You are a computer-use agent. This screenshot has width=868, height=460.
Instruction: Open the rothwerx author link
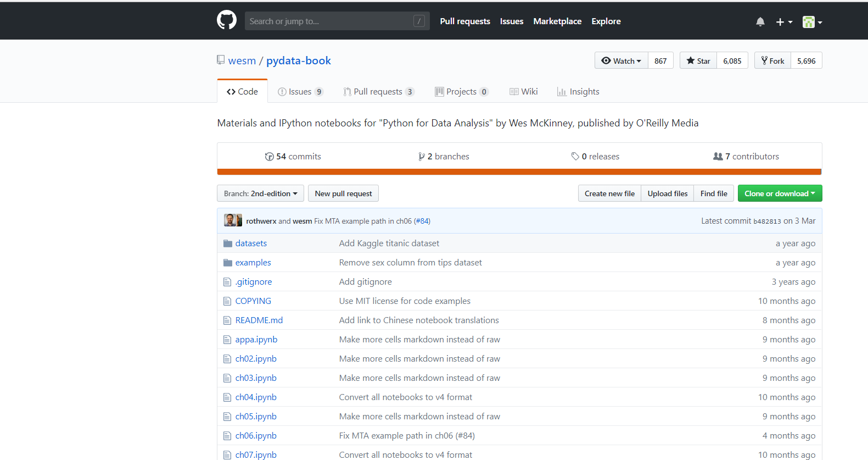click(x=261, y=221)
